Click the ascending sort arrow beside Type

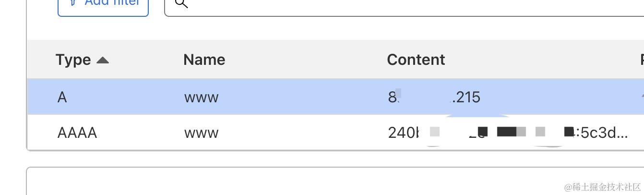(103, 60)
